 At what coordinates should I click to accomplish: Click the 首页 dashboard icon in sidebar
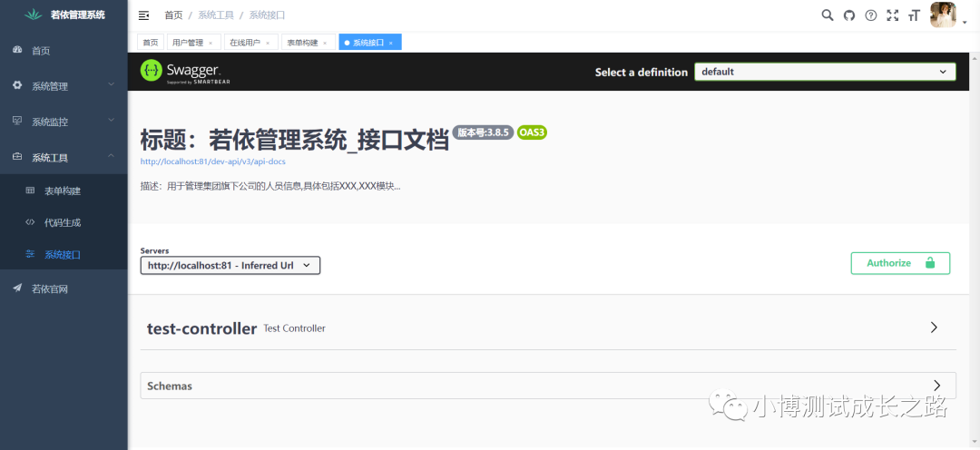[17, 50]
